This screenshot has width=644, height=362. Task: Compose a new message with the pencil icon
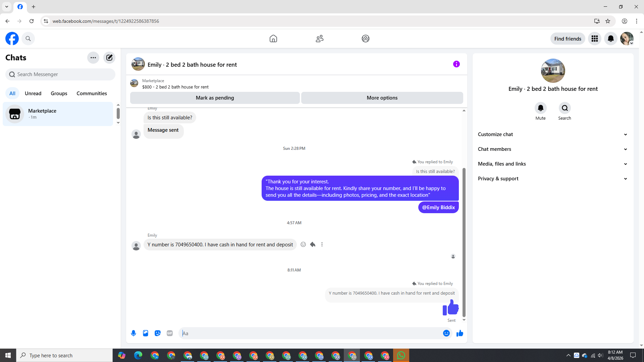109,58
